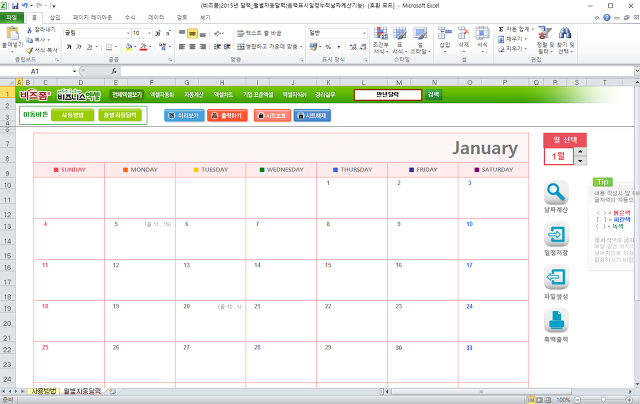Click the red print button
Image resolution: width=640 pixels, height=404 pixels.
(227, 116)
